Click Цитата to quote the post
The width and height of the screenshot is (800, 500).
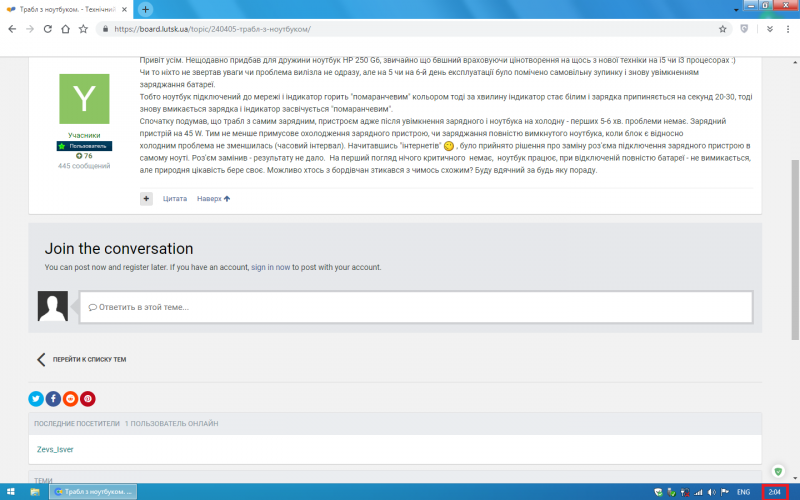(x=175, y=199)
